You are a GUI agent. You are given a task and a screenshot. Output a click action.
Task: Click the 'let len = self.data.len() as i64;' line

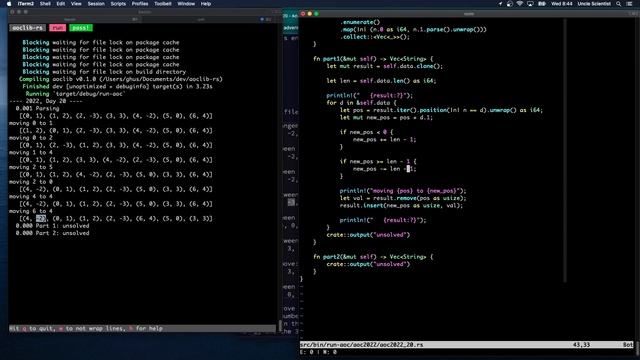(x=381, y=81)
